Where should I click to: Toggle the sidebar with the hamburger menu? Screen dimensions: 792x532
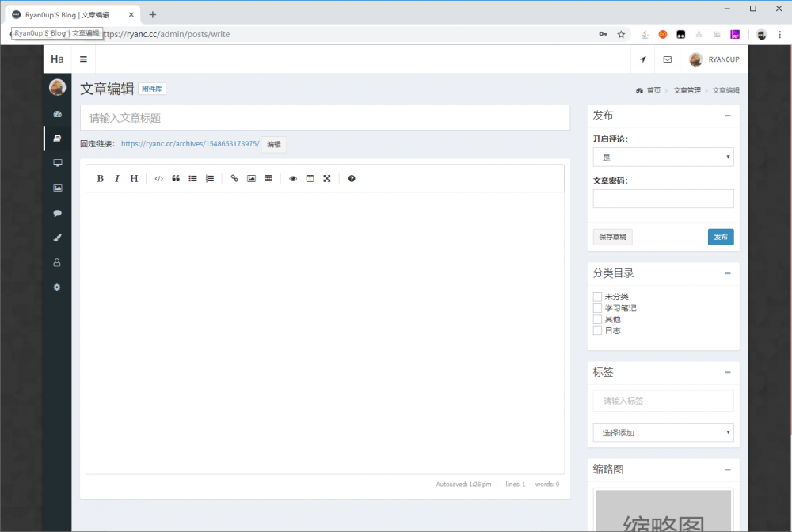[82, 59]
